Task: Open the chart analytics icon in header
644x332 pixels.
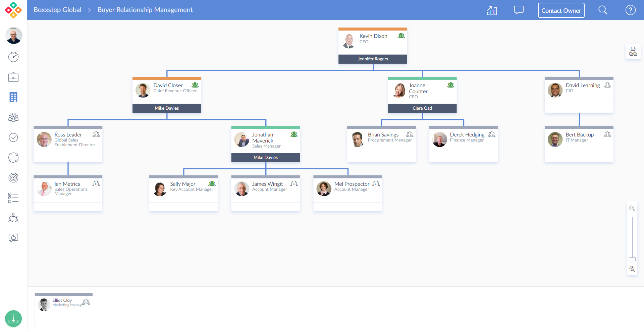Action: pos(492,10)
